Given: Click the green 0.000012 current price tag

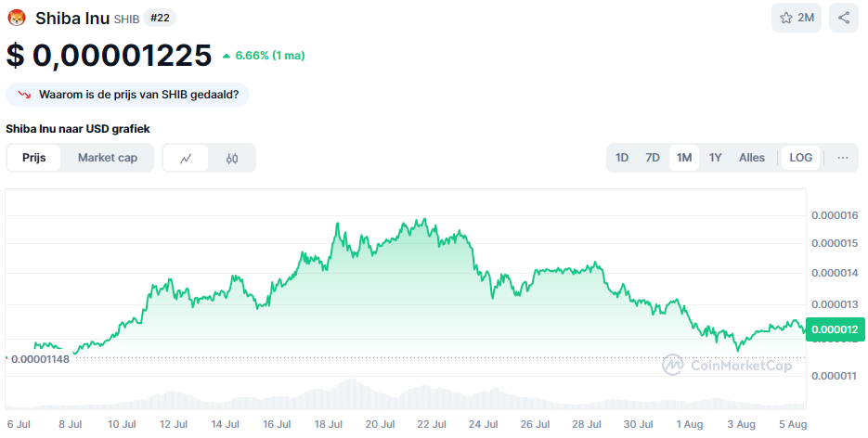Looking at the screenshot, I should pyautogui.click(x=835, y=329).
